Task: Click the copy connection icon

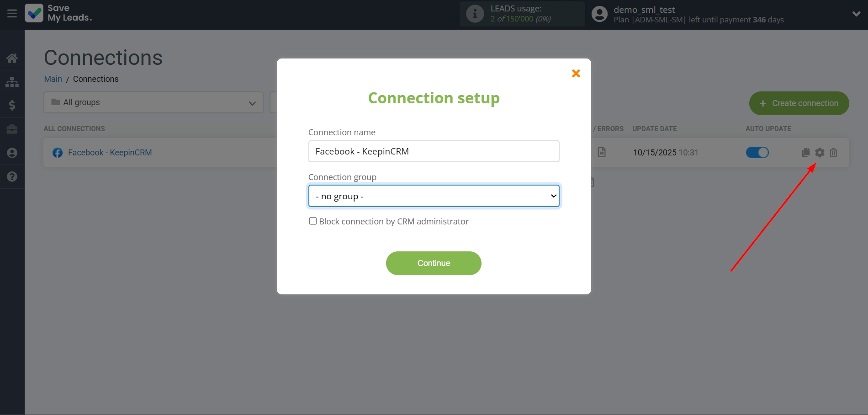Action: coord(806,153)
